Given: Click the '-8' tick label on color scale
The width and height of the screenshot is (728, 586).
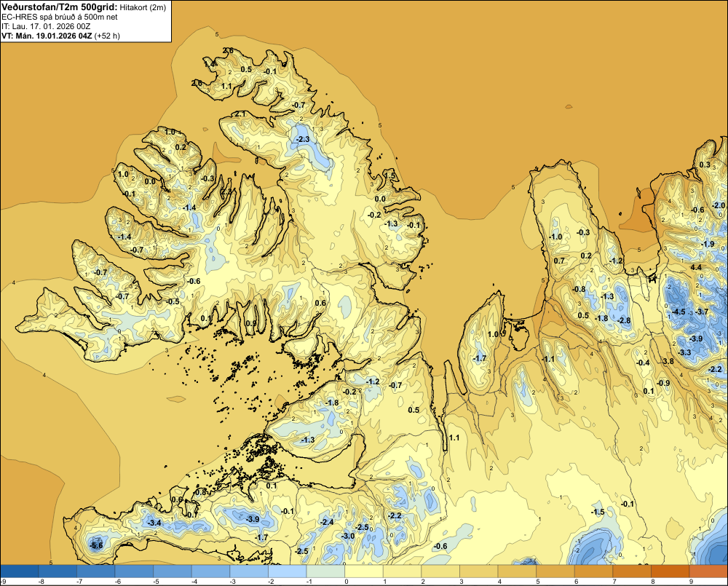Looking at the screenshot, I should click(x=40, y=582).
